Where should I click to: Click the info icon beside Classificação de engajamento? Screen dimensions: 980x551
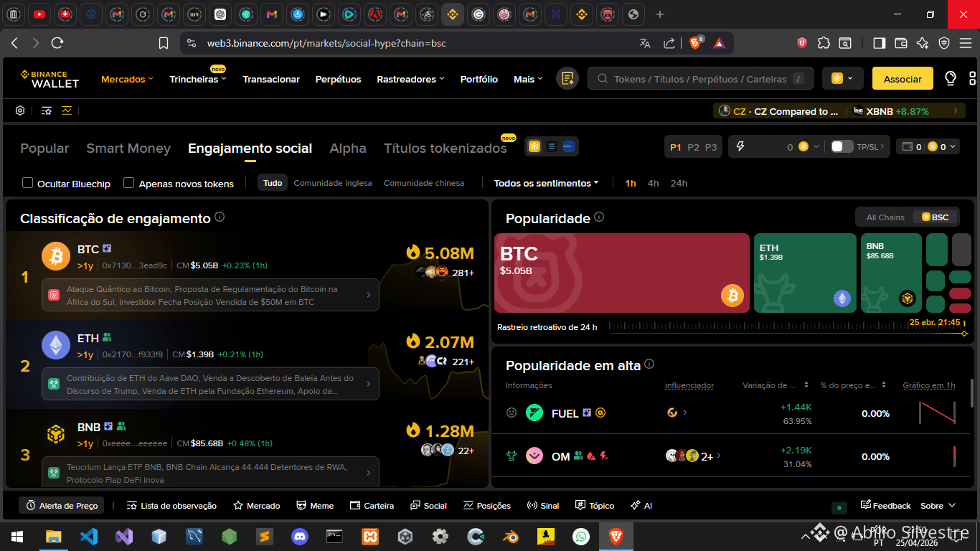coord(220,217)
